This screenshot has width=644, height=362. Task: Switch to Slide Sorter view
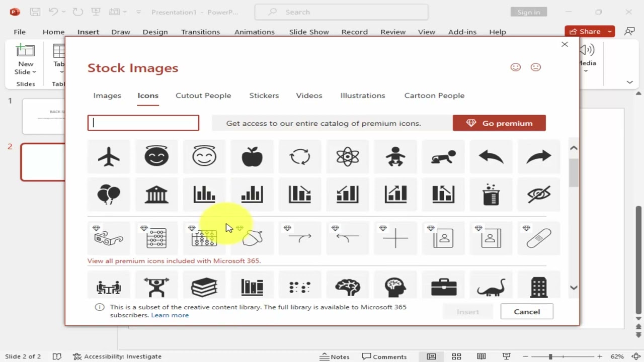[x=456, y=356]
